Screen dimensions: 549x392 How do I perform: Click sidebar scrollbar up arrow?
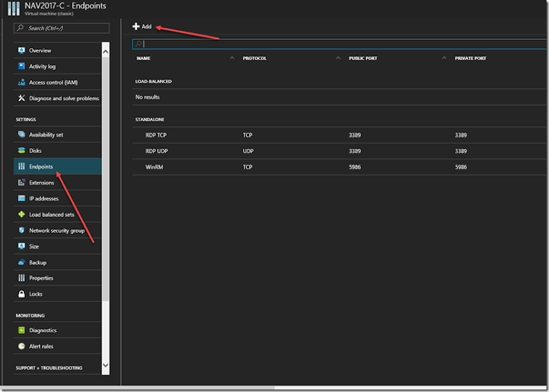(106, 51)
